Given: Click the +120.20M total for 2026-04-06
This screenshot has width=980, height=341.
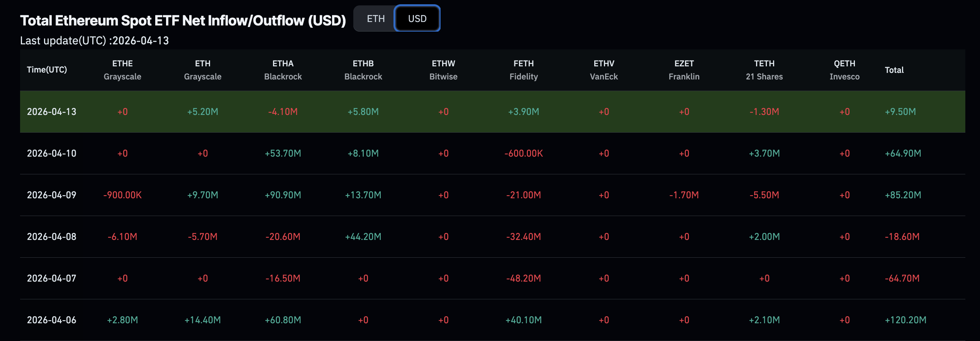Looking at the screenshot, I should [905, 320].
